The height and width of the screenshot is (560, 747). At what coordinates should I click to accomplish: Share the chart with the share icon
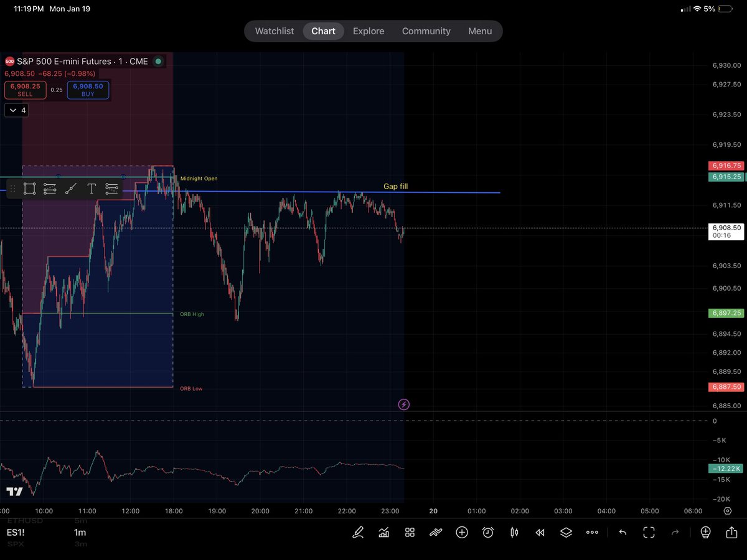[x=731, y=532]
